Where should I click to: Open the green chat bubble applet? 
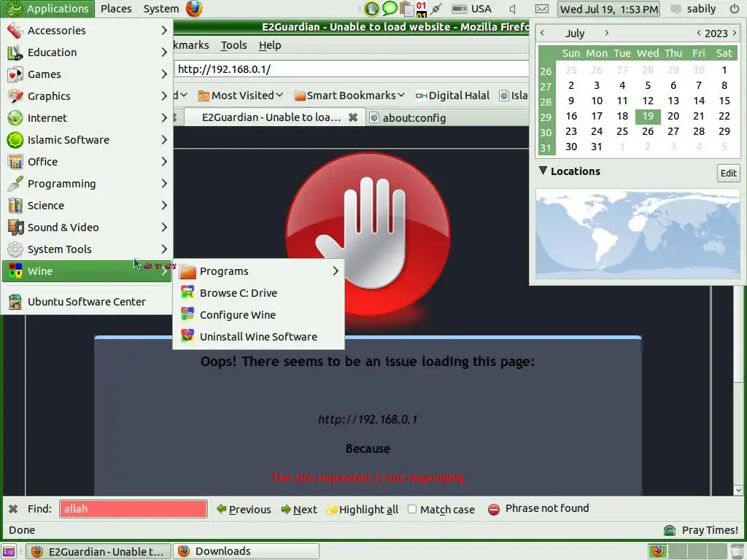(x=390, y=8)
